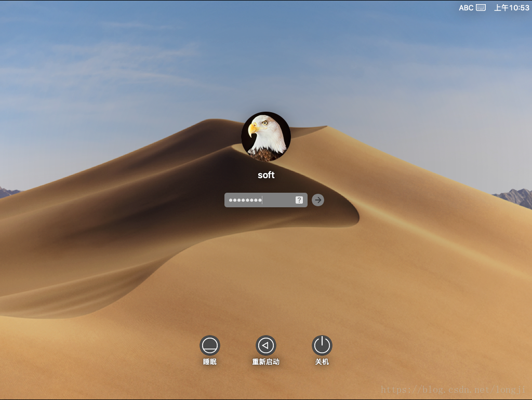This screenshot has width=532, height=400.
Task: Click inside the password input field
Action: [x=266, y=200]
